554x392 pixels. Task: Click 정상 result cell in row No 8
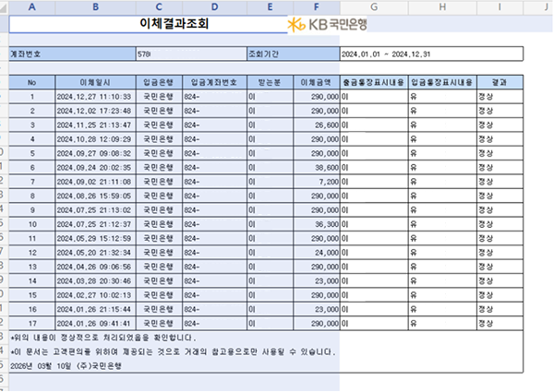coord(500,196)
